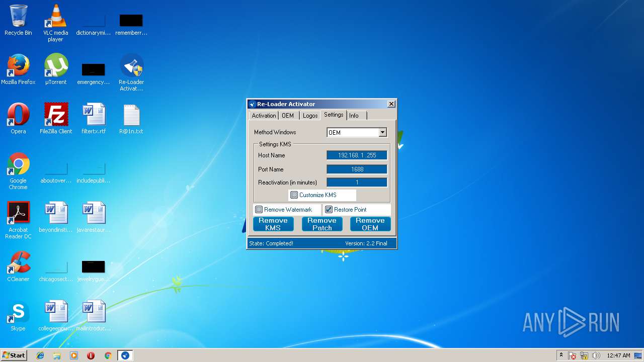The image size is (644, 362).
Task: Select Re-Loader Activator taskbar button
Action: click(x=125, y=355)
